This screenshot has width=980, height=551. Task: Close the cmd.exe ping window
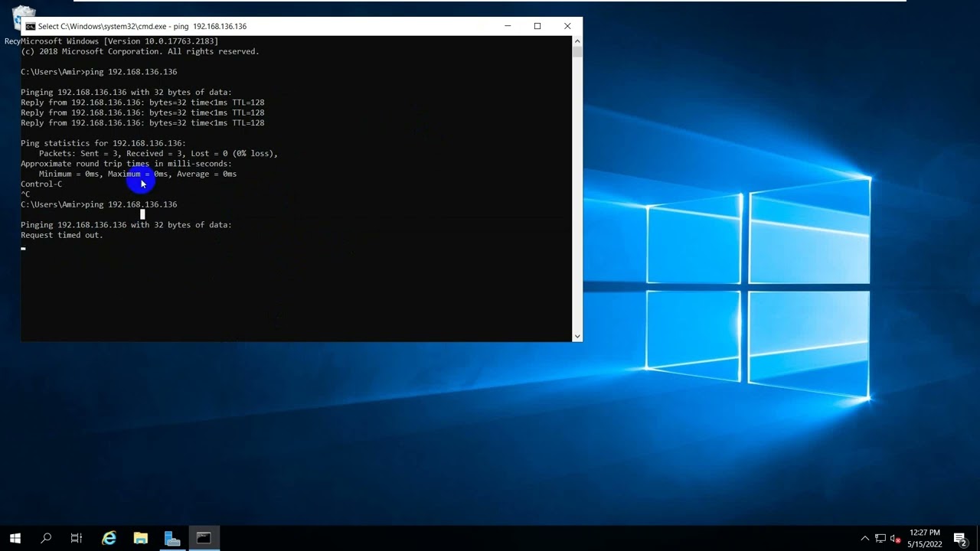point(567,26)
